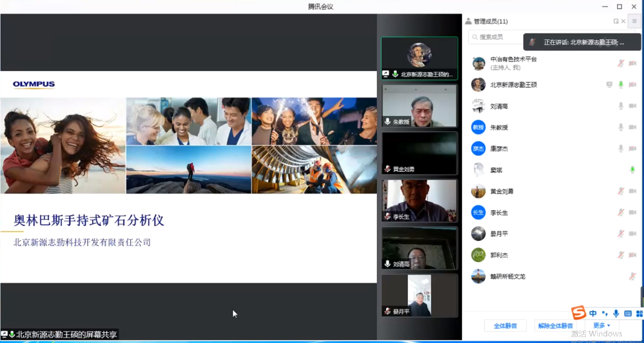Toggle 康彦杰 camera icon in member list
The height and width of the screenshot is (343, 644).
click(633, 149)
